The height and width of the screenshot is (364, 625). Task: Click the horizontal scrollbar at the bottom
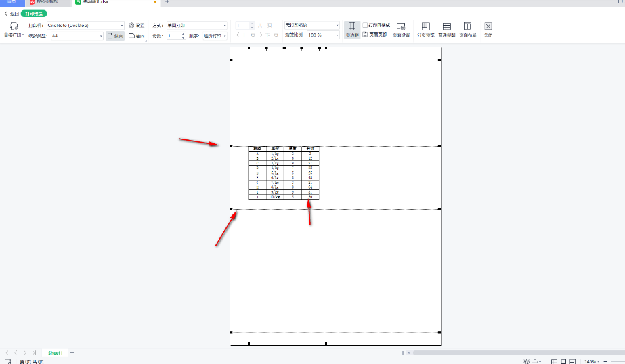tap(518, 353)
